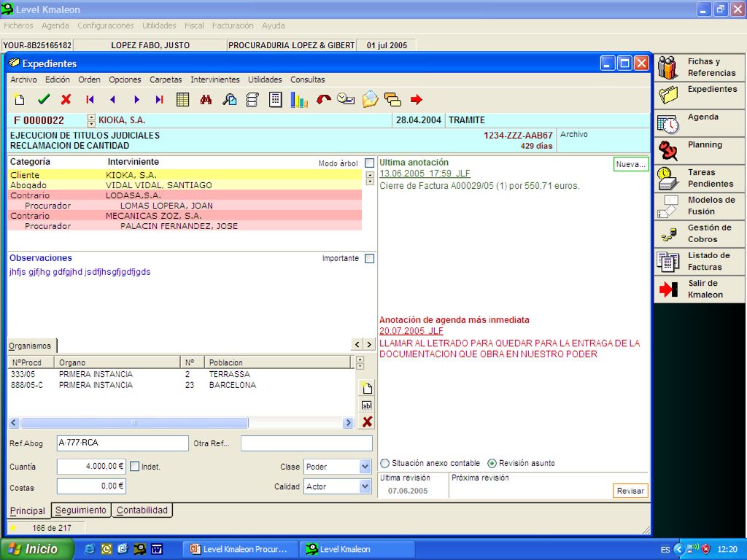Image resolution: width=747 pixels, height=560 pixels.
Task: Open the Facturación menu in the main menu bar
Action: (233, 26)
